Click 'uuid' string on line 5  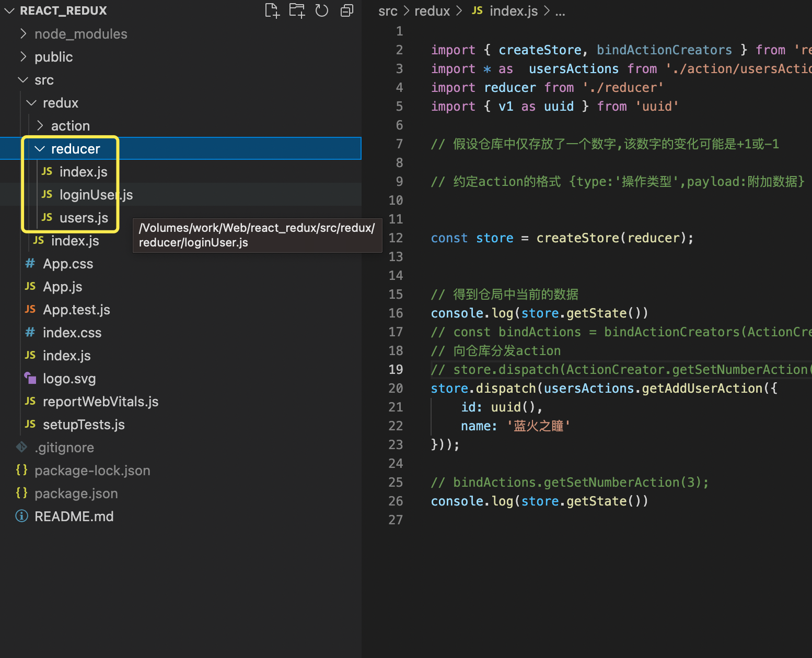(657, 107)
